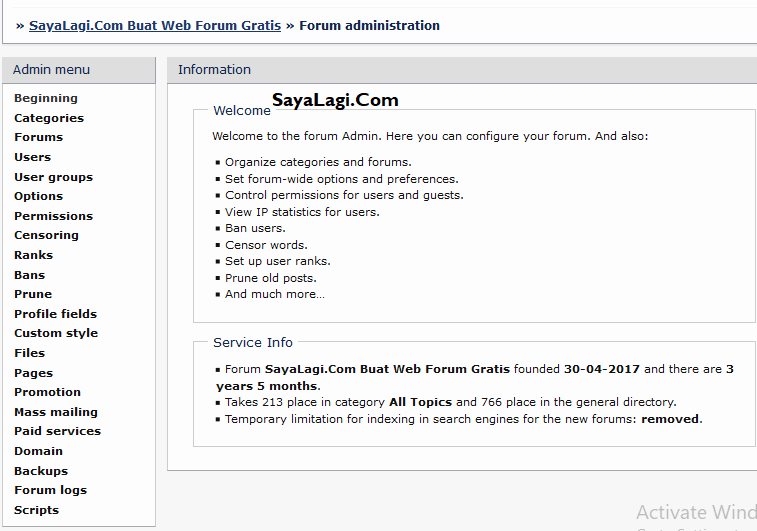Open the Paid services page

click(57, 431)
